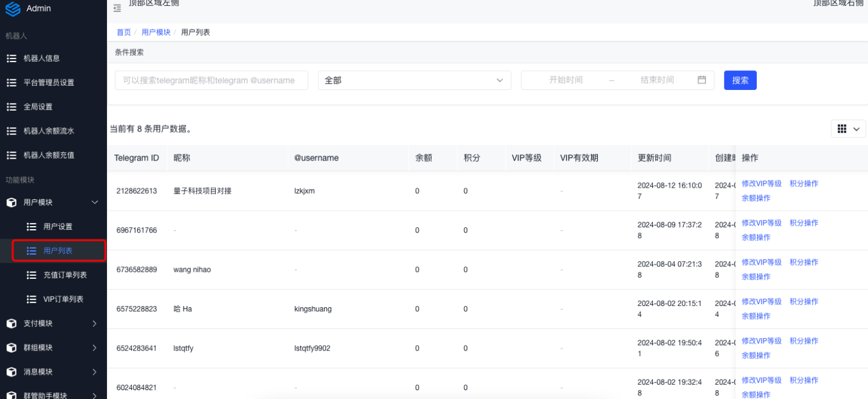Open the 全部 filter dropdown
868x399 pixels.
[x=414, y=81]
